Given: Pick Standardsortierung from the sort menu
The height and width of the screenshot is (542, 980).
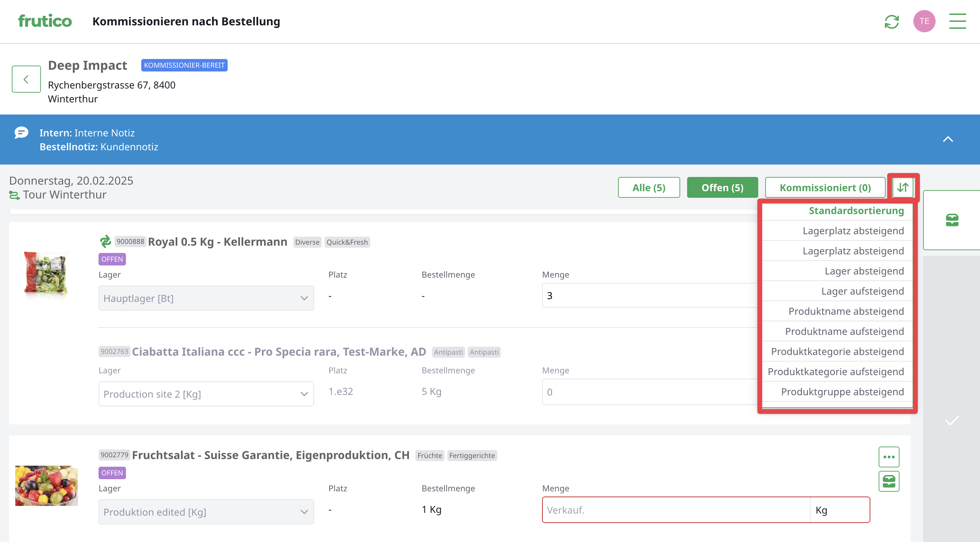Looking at the screenshot, I should pos(856,210).
